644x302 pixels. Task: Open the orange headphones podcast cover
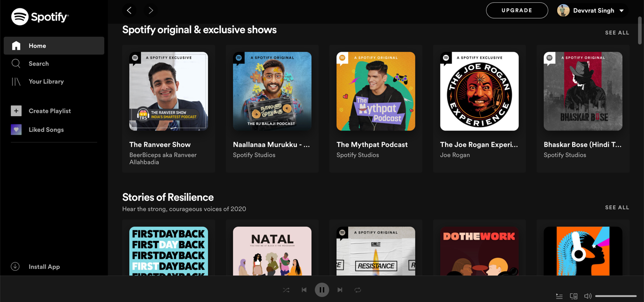583,251
